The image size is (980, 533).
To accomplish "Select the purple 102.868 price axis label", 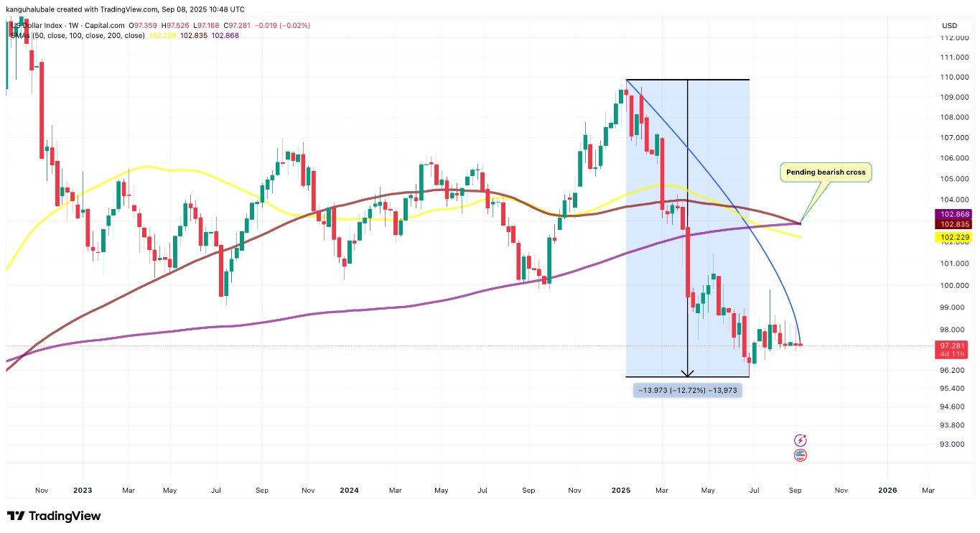I will click(952, 215).
